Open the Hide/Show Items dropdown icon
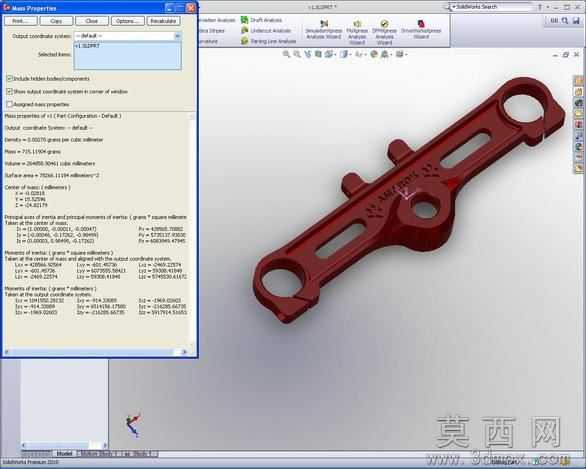586x469 pixels. [x=360, y=54]
